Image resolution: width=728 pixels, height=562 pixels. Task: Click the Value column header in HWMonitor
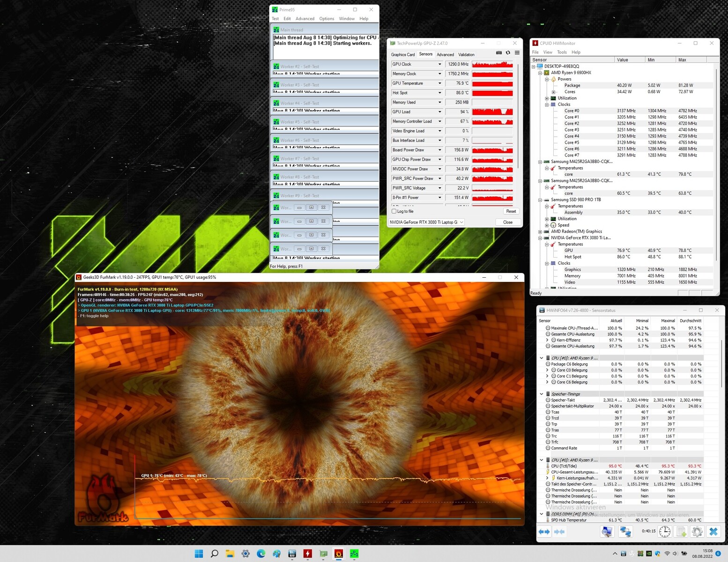click(x=629, y=60)
